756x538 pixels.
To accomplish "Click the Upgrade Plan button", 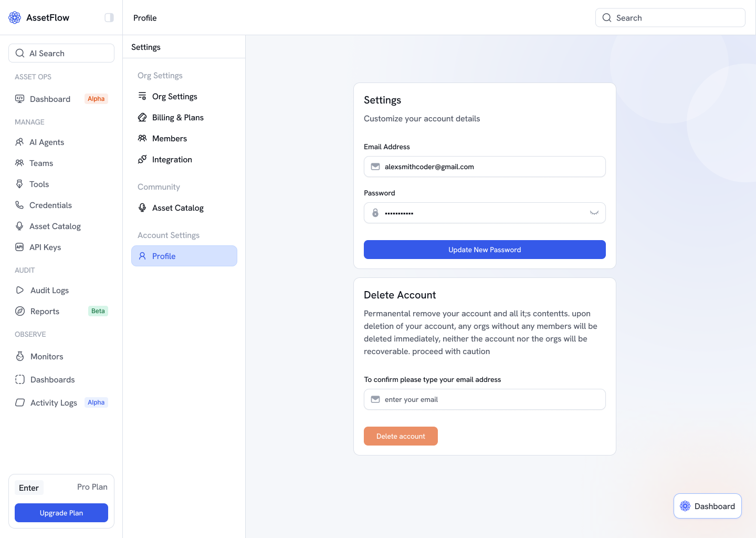I will [61, 513].
